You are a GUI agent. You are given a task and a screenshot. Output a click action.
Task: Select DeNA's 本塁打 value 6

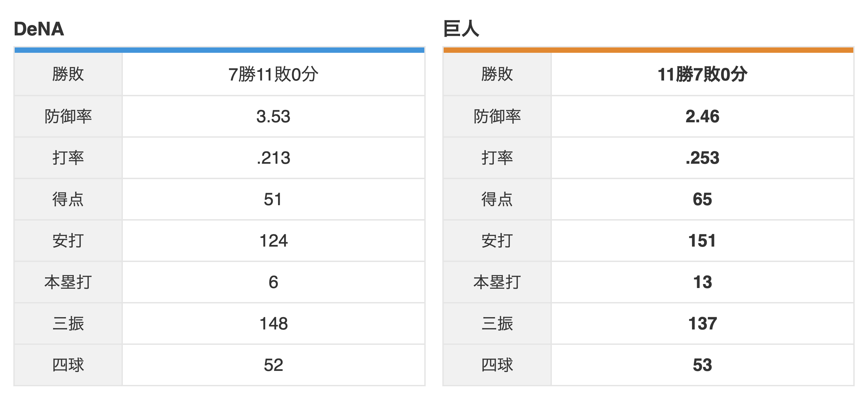(x=273, y=283)
